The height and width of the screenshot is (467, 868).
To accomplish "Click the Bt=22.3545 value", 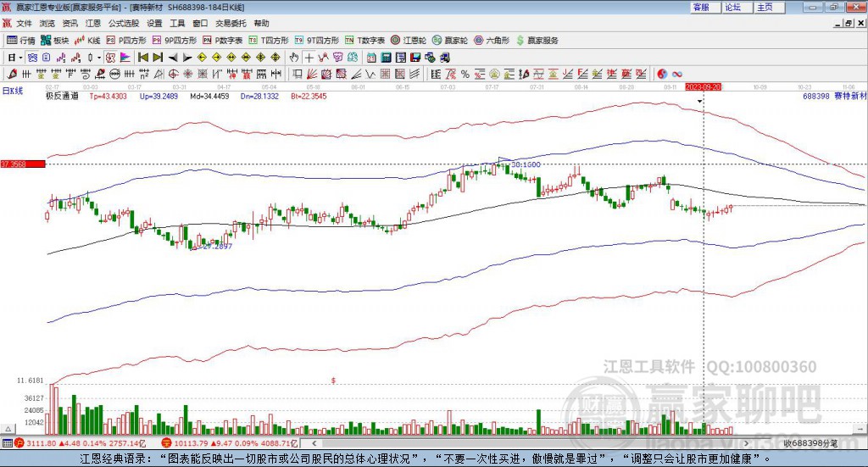I will (x=309, y=97).
